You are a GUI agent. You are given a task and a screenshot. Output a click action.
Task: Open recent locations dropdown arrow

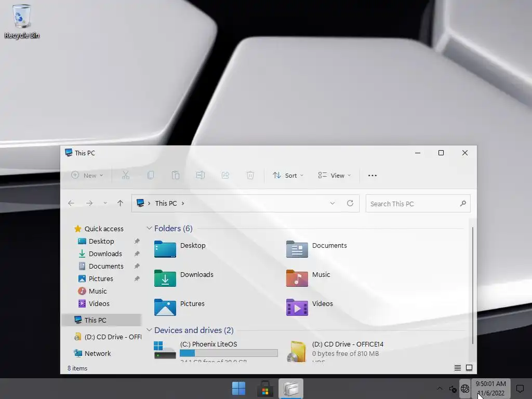pyautogui.click(x=105, y=203)
